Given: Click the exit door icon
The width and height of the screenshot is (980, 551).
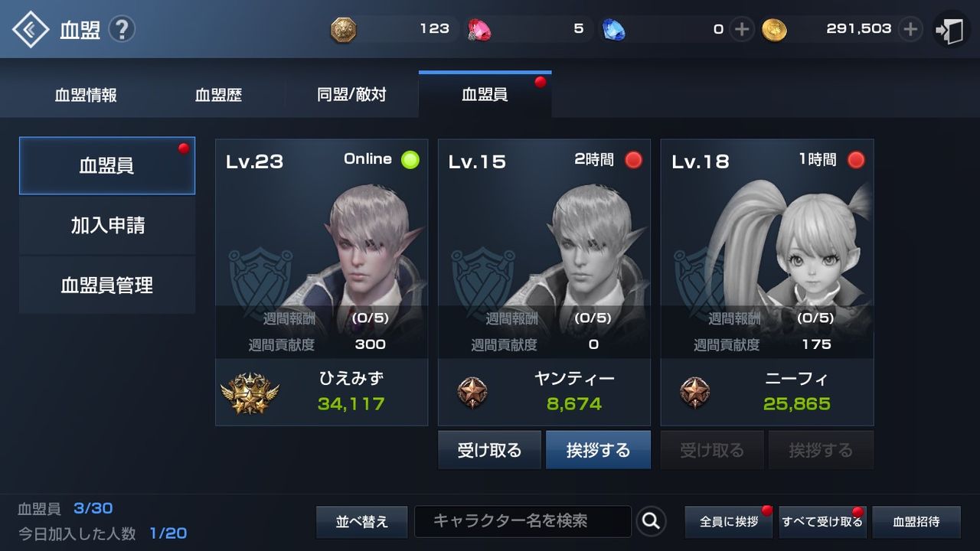Looking at the screenshot, I should click(950, 31).
